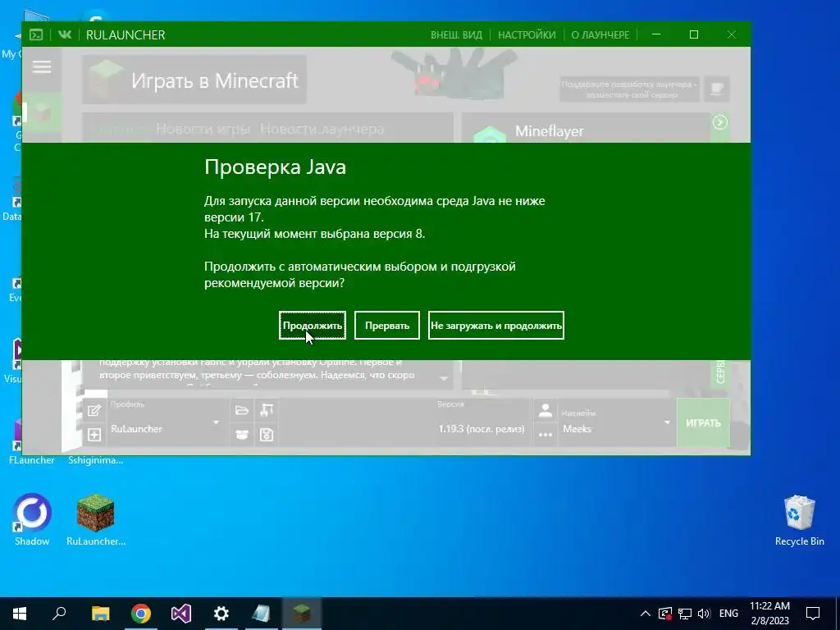
Task: Click the taskbar search magnifier
Action: [x=59, y=614]
